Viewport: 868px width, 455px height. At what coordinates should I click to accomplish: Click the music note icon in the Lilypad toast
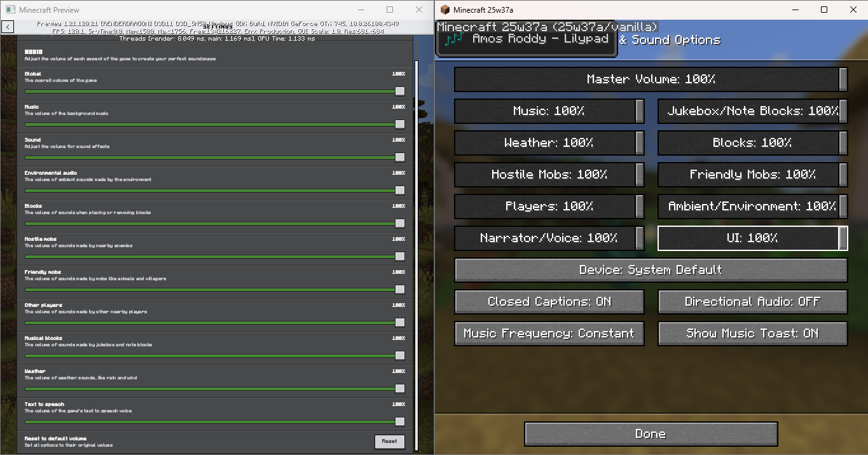click(454, 39)
